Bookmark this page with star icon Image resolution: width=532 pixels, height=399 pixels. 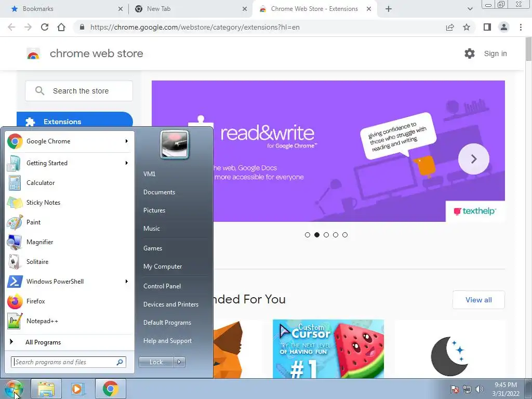[x=467, y=27]
